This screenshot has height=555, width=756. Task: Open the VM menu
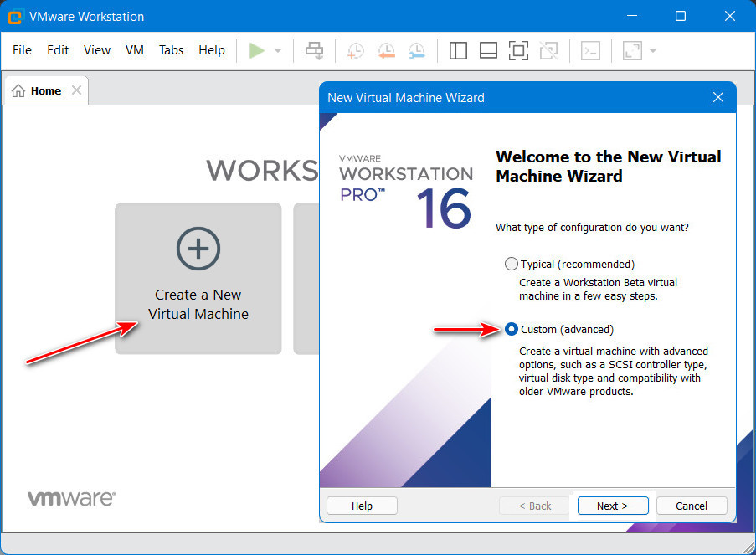tap(135, 50)
